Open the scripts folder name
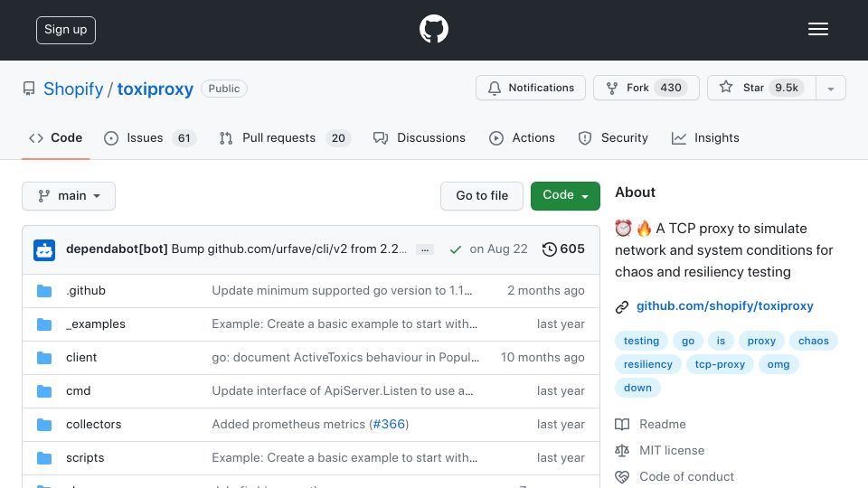The image size is (868, 488). [85, 457]
